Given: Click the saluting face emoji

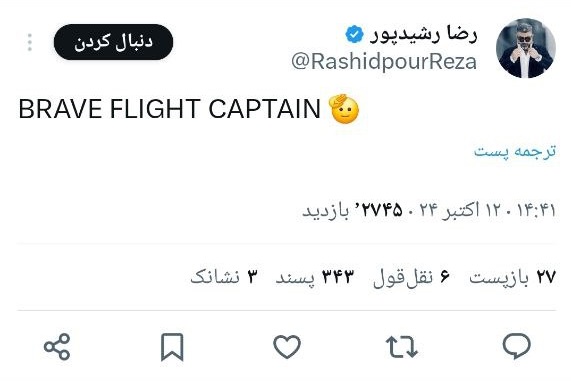Looking at the screenshot, I should coord(343,109).
